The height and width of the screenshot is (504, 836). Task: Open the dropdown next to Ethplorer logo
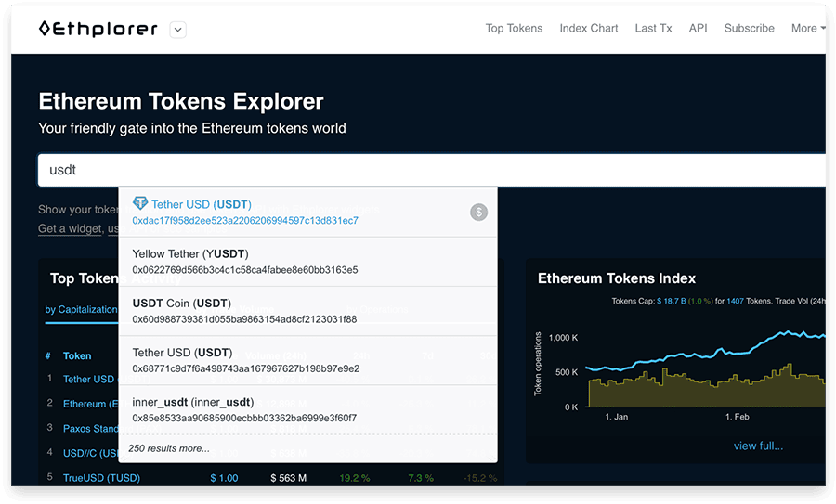(178, 30)
